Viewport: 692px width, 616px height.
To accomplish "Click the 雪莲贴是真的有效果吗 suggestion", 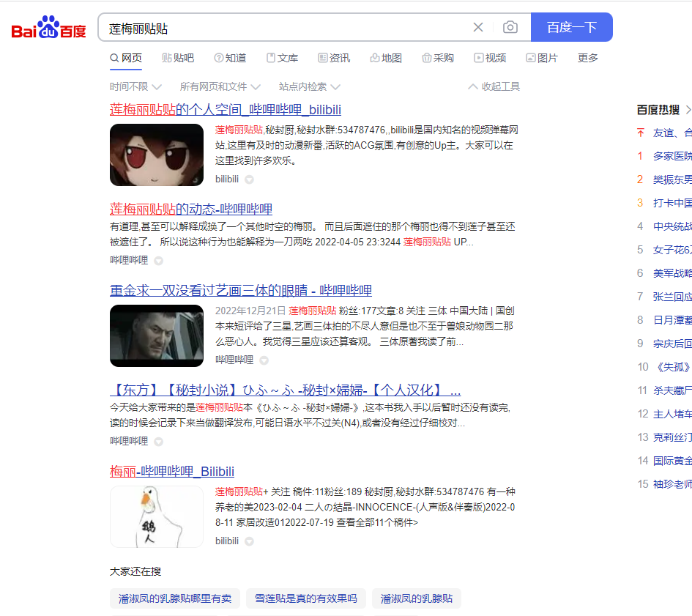I will coord(305,598).
